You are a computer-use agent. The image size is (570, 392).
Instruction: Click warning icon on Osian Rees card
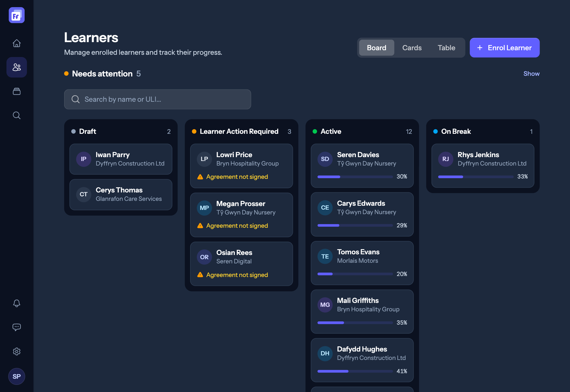click(x=200, y=275)
